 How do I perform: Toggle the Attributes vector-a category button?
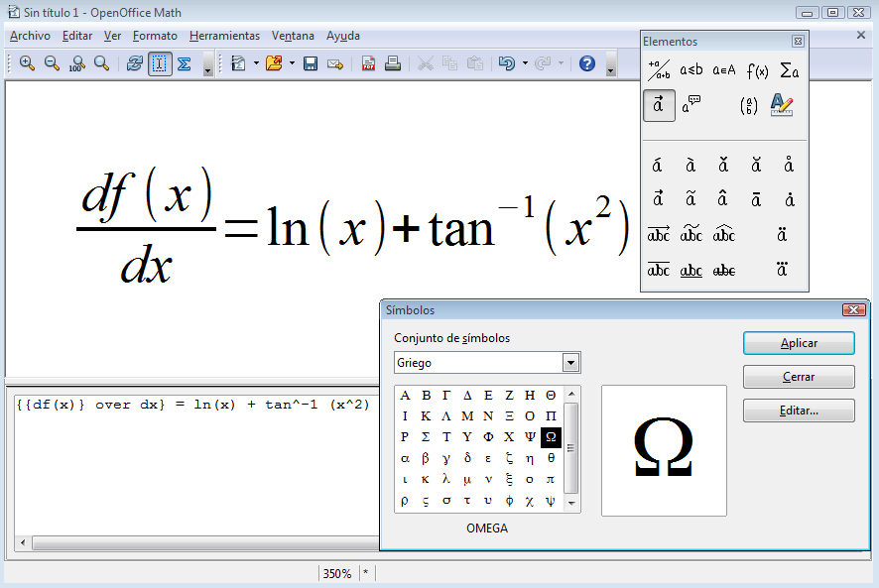[659, 105]
